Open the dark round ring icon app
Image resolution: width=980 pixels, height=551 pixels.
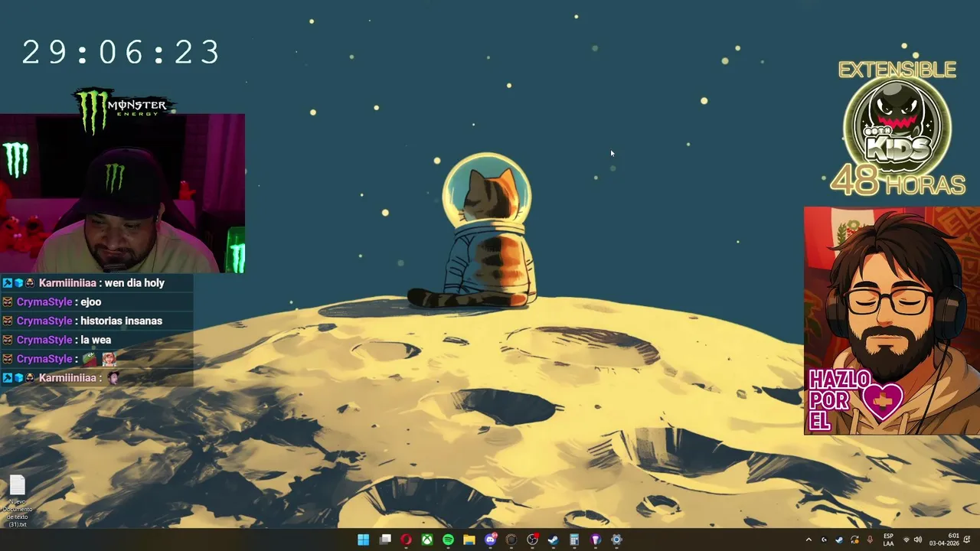511,540
